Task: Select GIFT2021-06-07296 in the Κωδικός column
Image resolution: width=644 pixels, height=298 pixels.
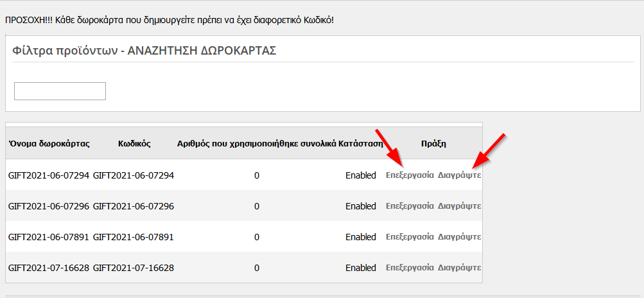Action: [134, 206]
